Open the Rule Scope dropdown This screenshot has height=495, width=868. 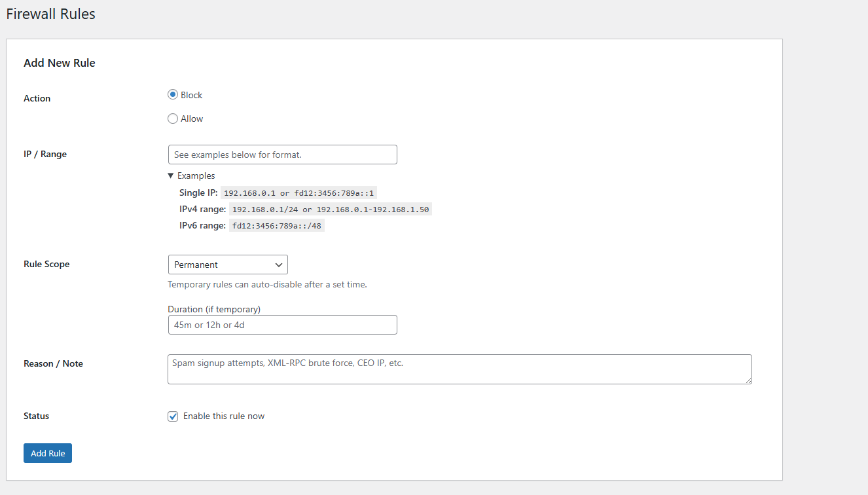pos(228,265)
